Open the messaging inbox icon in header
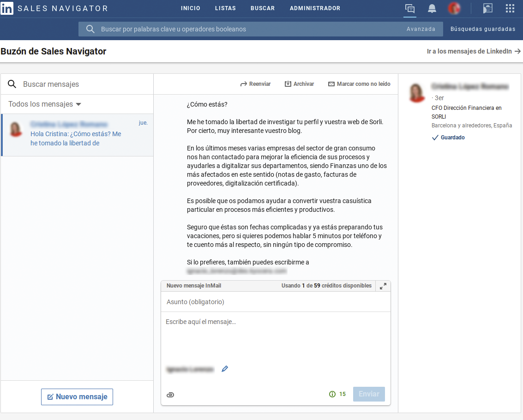This screenshot has height=420, width=523. [409, 8]
